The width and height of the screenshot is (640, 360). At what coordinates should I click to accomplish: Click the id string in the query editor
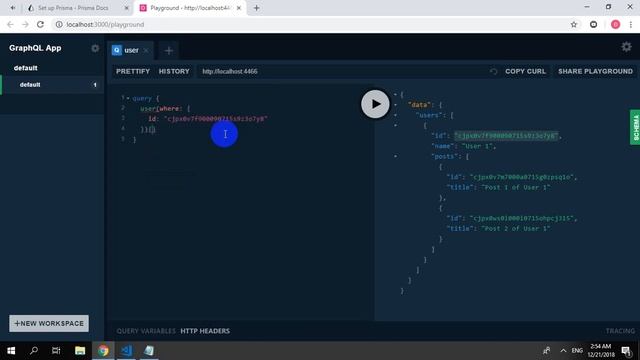click(x=216, y=119)
